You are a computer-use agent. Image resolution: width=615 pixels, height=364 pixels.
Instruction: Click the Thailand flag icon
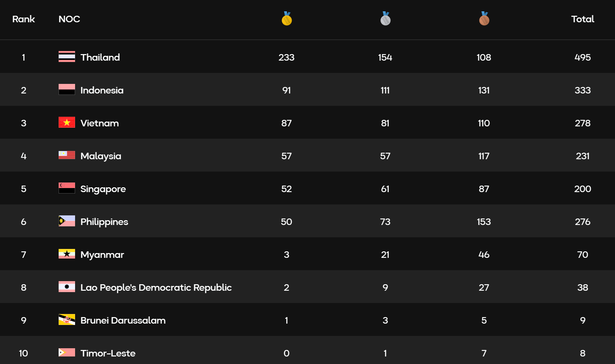(x=67, y=57)
